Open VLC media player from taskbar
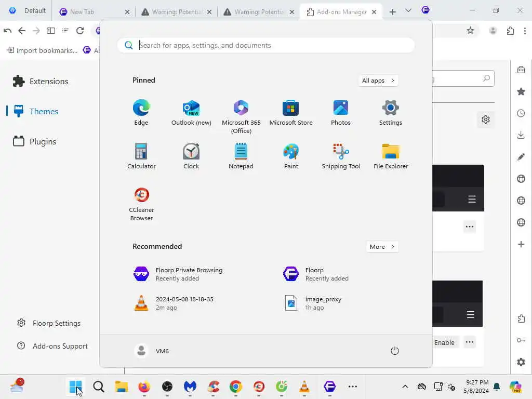 (x=304, y=387)
